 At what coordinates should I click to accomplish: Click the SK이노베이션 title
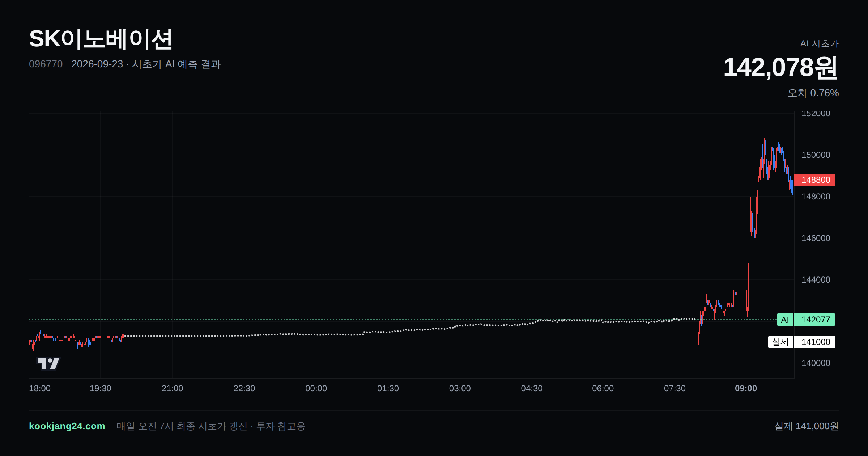pyautogui.click(x=101, y=39)
